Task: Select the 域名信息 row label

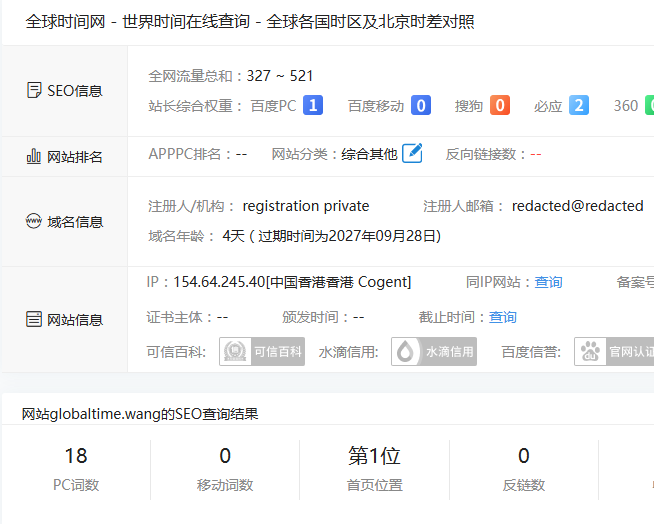Action: (x=75, y=222)
